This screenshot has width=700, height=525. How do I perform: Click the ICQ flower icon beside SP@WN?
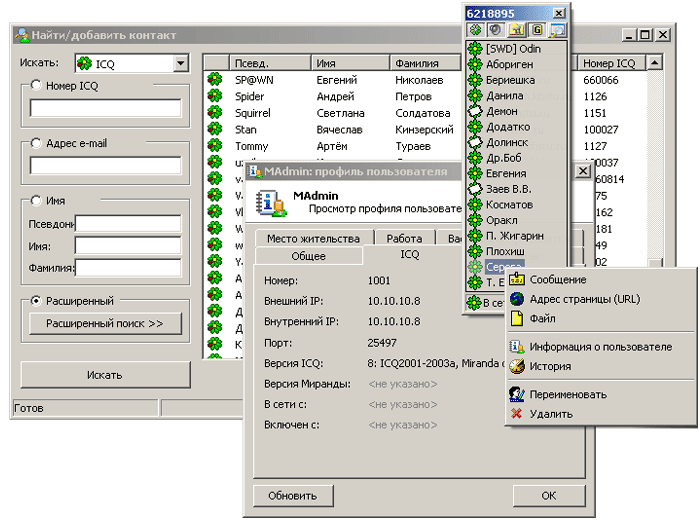(x=214, y=80)
